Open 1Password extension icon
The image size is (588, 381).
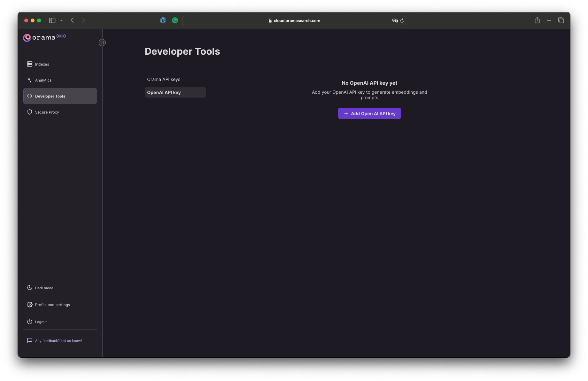pos(163,20)
